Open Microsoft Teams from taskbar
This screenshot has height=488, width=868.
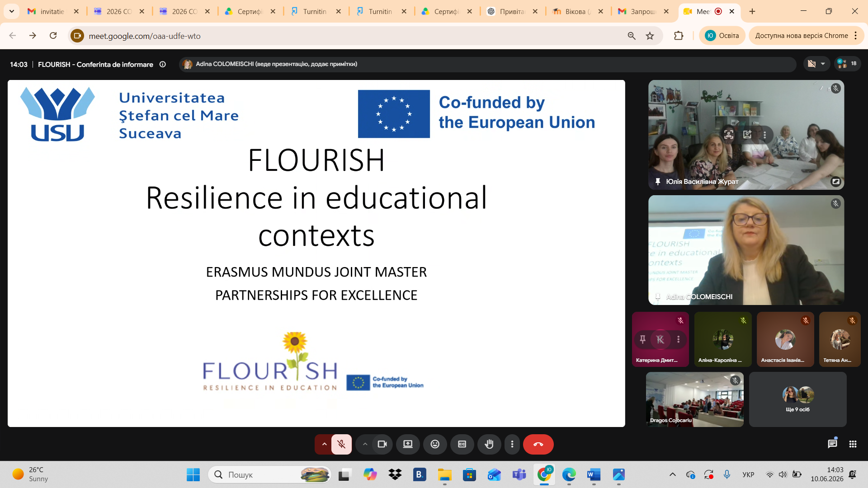click(x=519, y=475)
